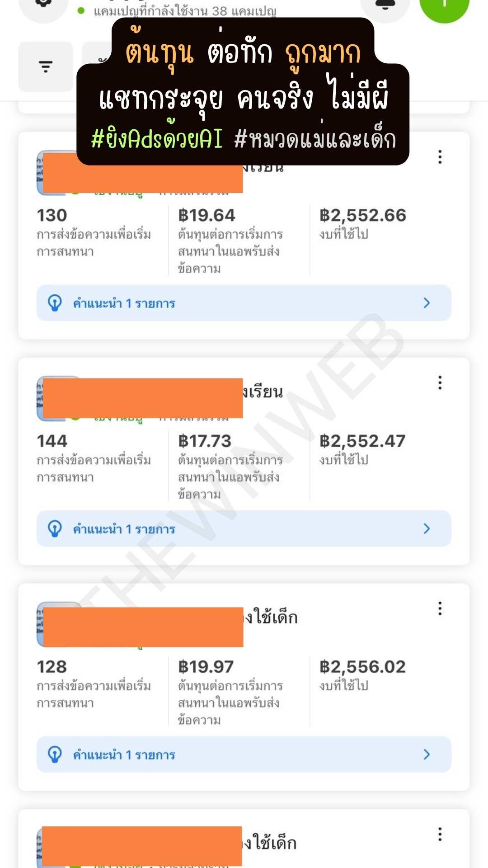
Task: Select the ฿2,552.47 amount spent metric
Action: point(362,441)
